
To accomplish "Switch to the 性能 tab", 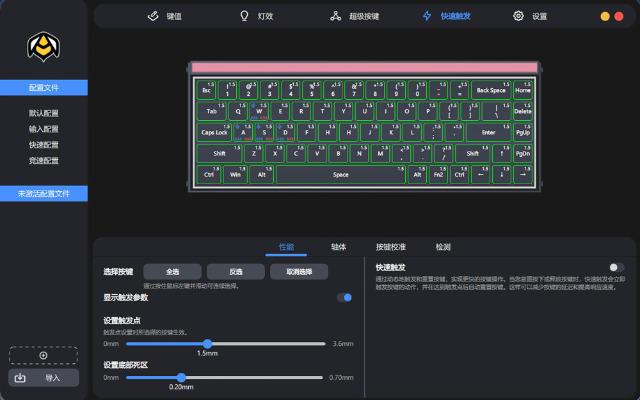I will [286, 247].
